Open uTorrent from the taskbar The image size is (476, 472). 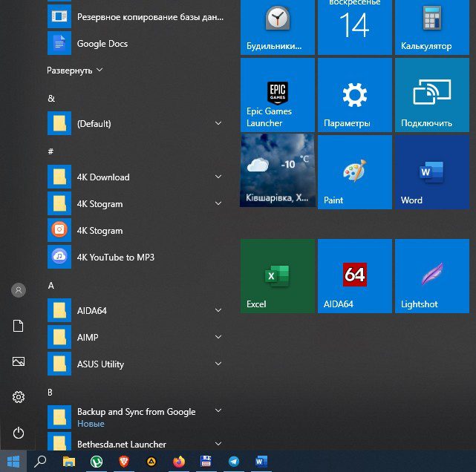(97, 462)
